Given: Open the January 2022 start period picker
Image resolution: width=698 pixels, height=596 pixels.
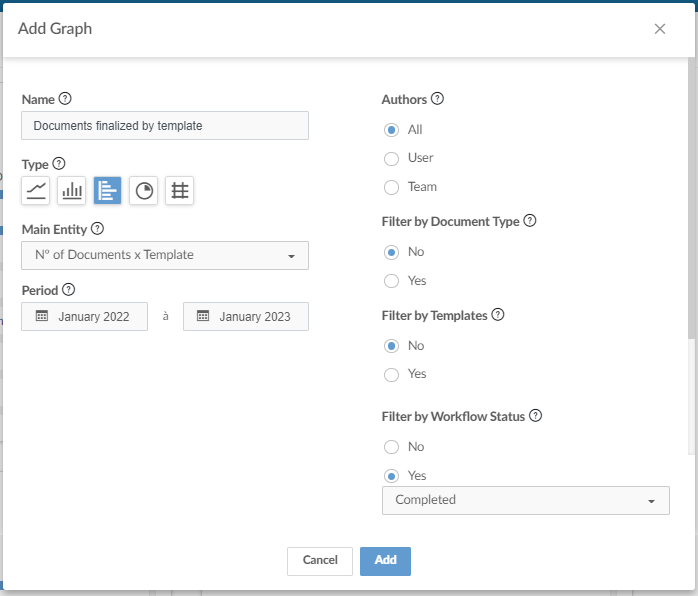Looking at the screenshot, I should (85, 316).
